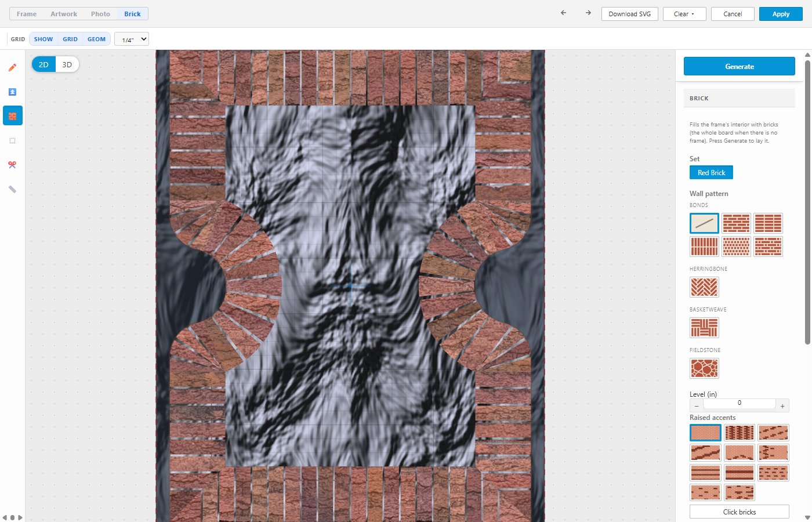Toggle the Red Brick set chip

[711, 172]
